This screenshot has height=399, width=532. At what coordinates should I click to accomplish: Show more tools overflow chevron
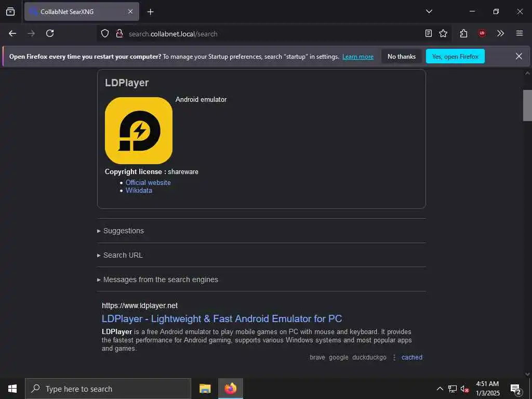500,33
